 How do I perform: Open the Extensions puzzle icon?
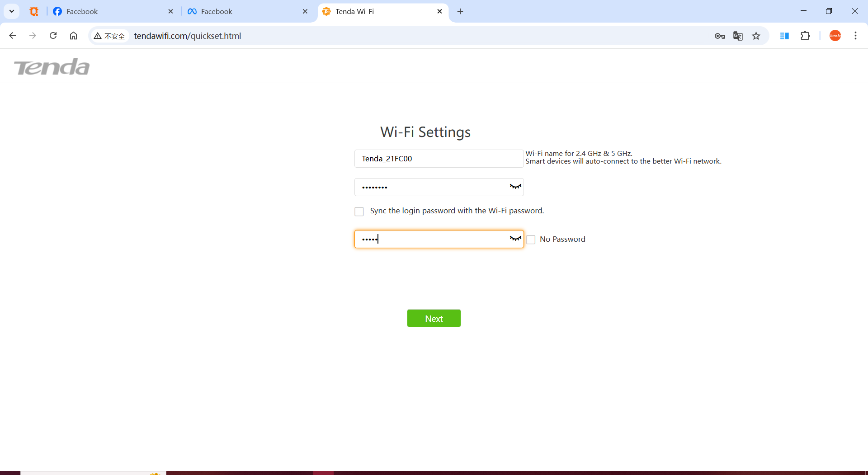805,36
